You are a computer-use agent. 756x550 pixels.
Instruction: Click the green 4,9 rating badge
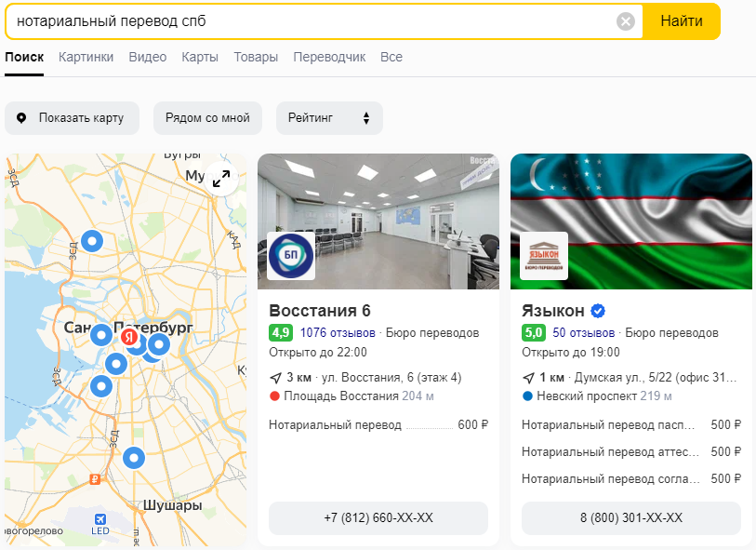point(281,333)
